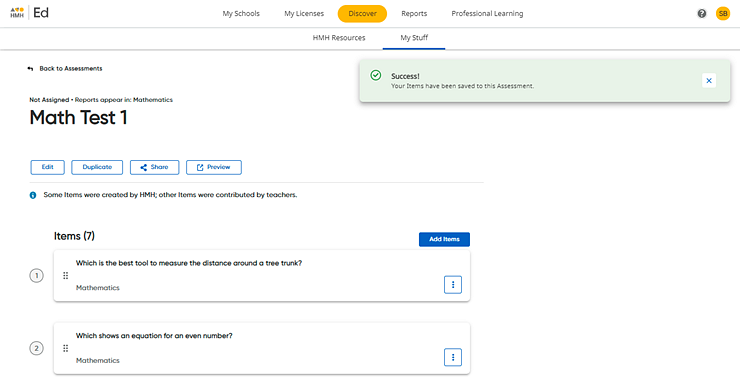Open the HMH Ed home logo
Screen dimensions: 740x381
(x=29, y=13)
